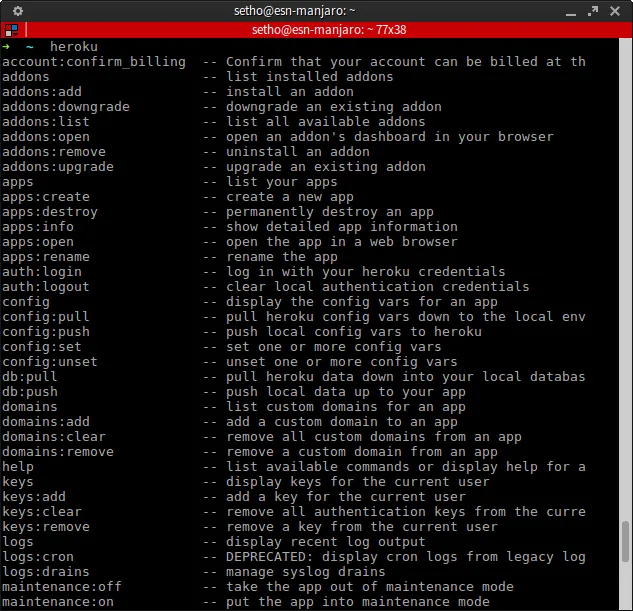Select the 'config:set' completion entry
The width and height of the screenshot is (633, 611).
(42, 347)
